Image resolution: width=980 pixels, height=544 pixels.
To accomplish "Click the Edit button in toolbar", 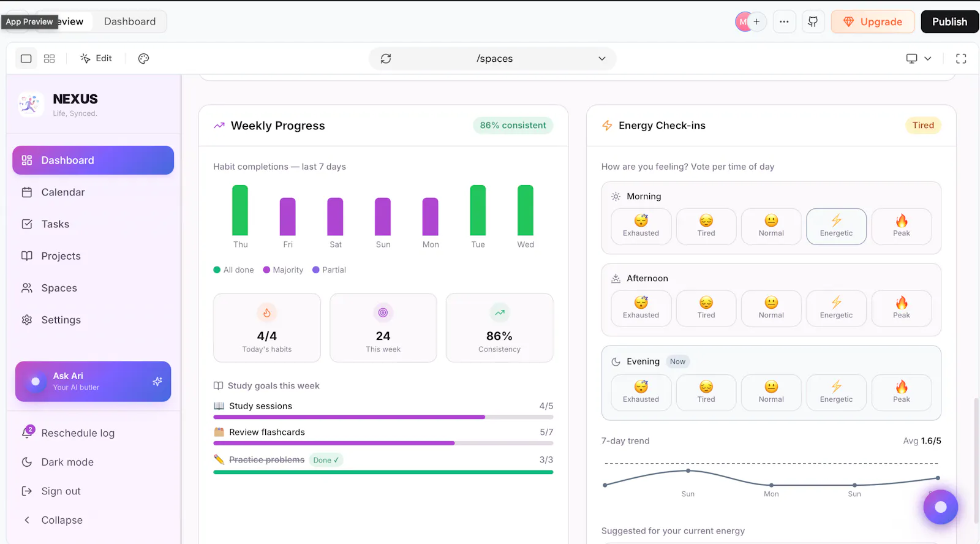I will tap(96, 58).
